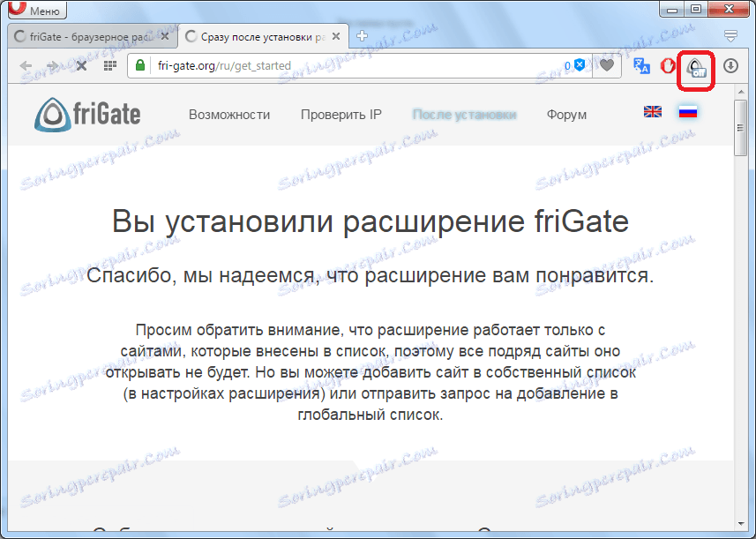This screenshot has height=539, width=756.
Task: Close the Сразу после установки tab
Action: pyautogui.click(x=336, y=36)
